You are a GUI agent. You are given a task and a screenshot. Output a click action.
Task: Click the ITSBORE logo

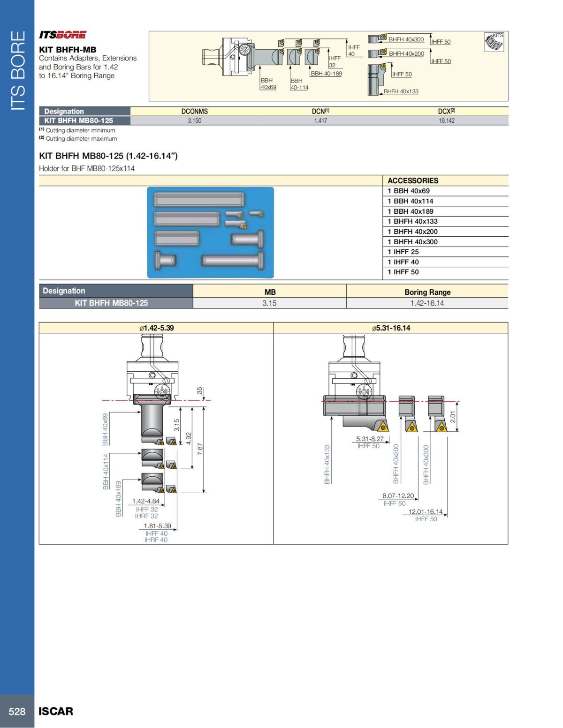[62, 35]
